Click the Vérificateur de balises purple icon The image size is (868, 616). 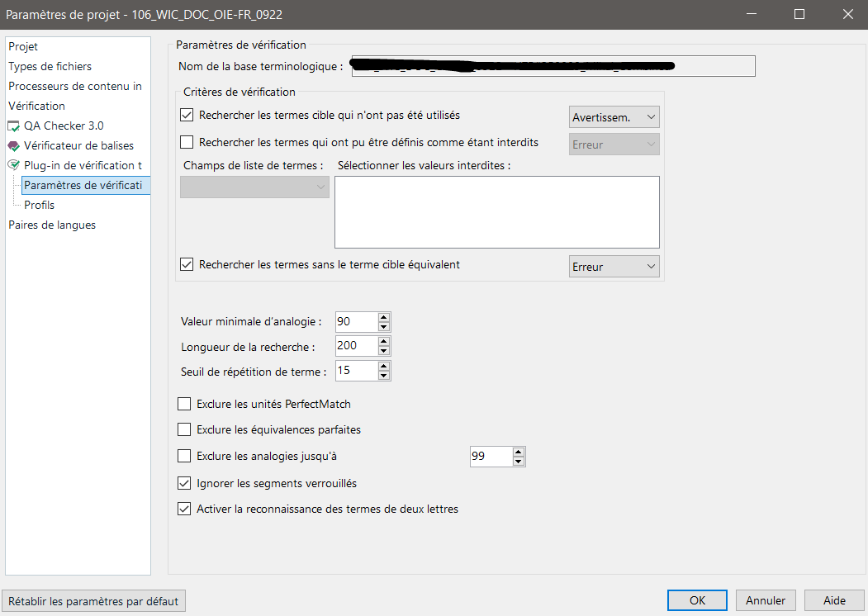[x=15, y=145]
